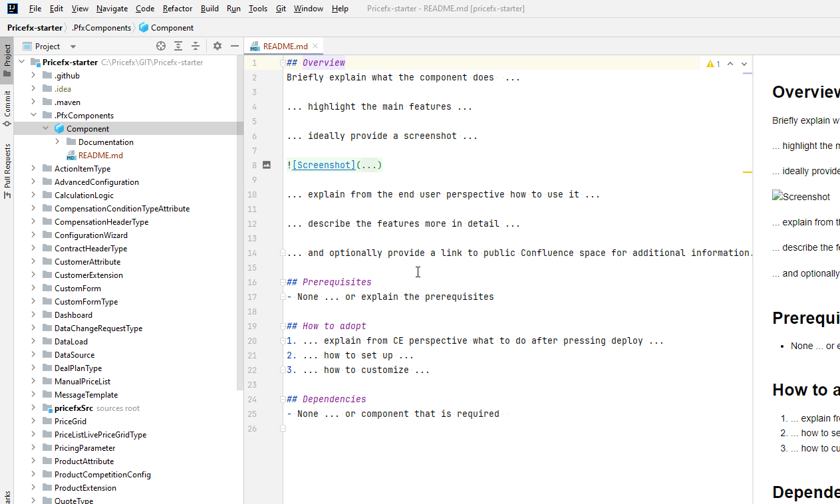Fold the Overview section on line 1
Screen dimensions: 840x504
pos(282,62)
